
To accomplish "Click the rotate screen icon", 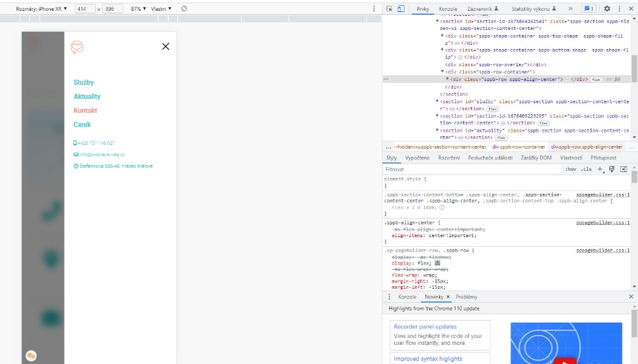I will pyautogui.click(x=184, y=9).
